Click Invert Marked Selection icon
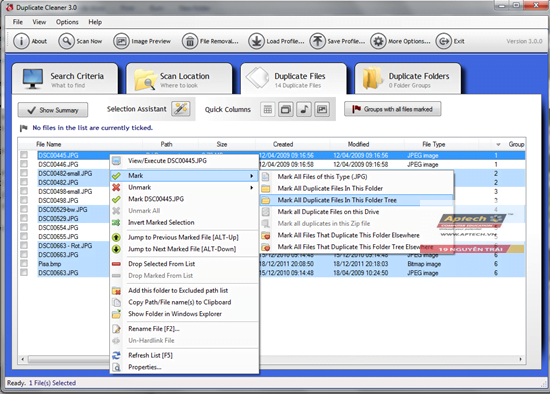The width and height of the screenshot is (550, 394). pyautogui.click(x=116, y=222)
